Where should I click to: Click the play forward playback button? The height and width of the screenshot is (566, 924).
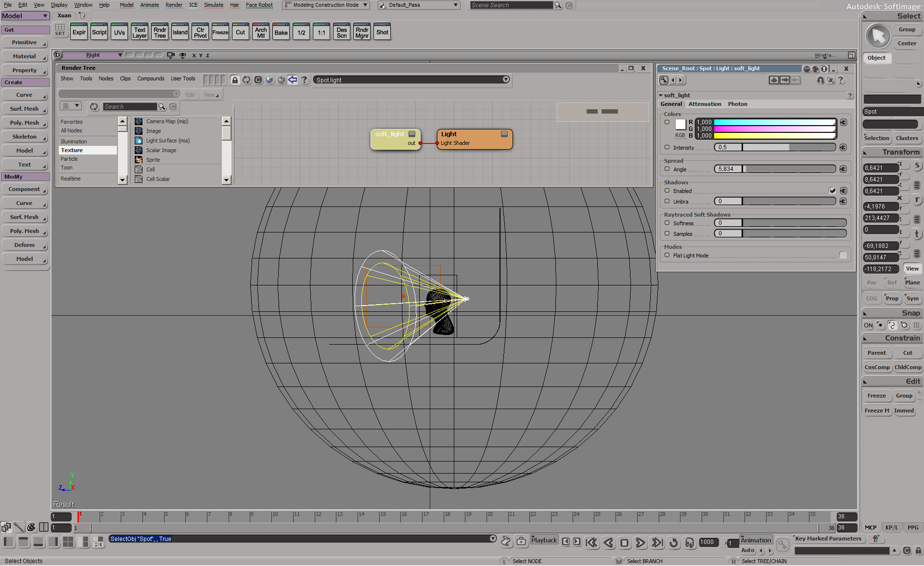pyautogui.click(x=640, y=543)
